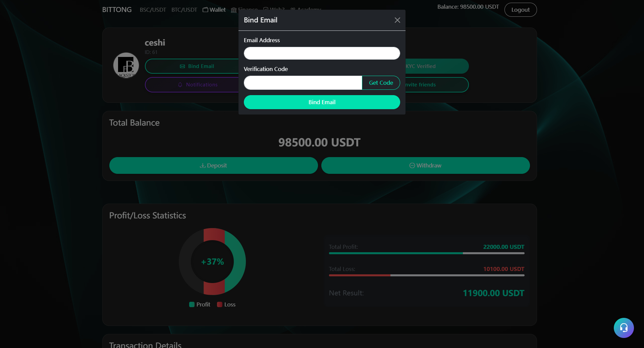Open the BSC/USDT trading pair
This screenshot has height=348, width=644.
pos(153,10)
